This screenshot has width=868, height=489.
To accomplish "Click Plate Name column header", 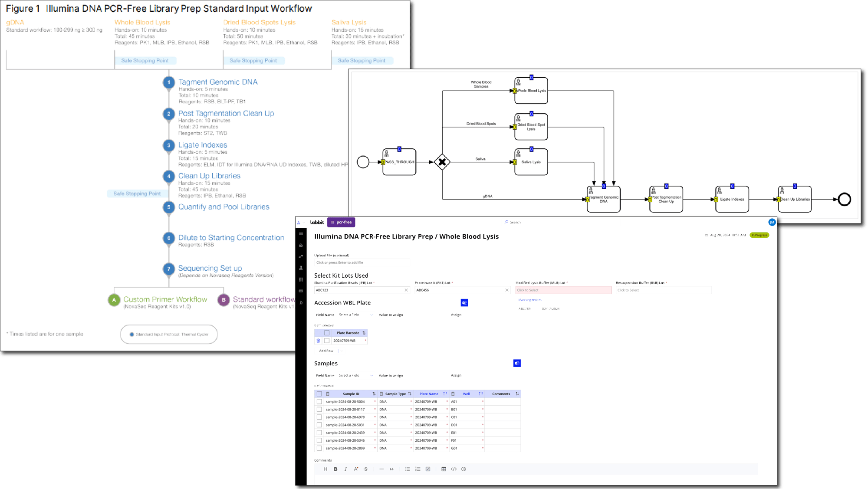I will [429, 394].
